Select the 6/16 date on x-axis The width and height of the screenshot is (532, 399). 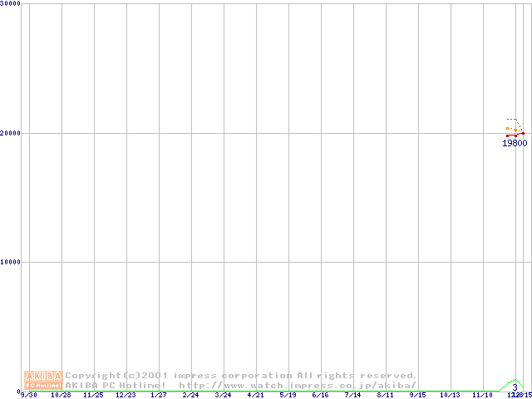321,395
